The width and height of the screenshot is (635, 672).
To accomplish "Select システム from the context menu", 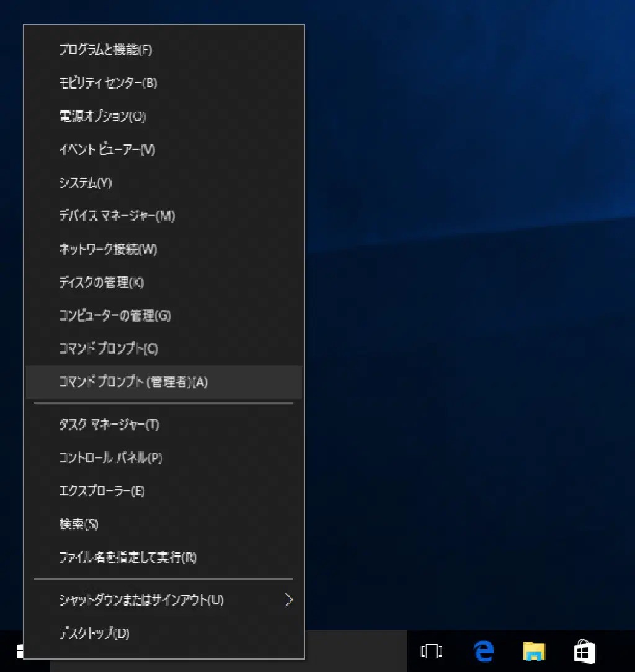I will [86, 183].
